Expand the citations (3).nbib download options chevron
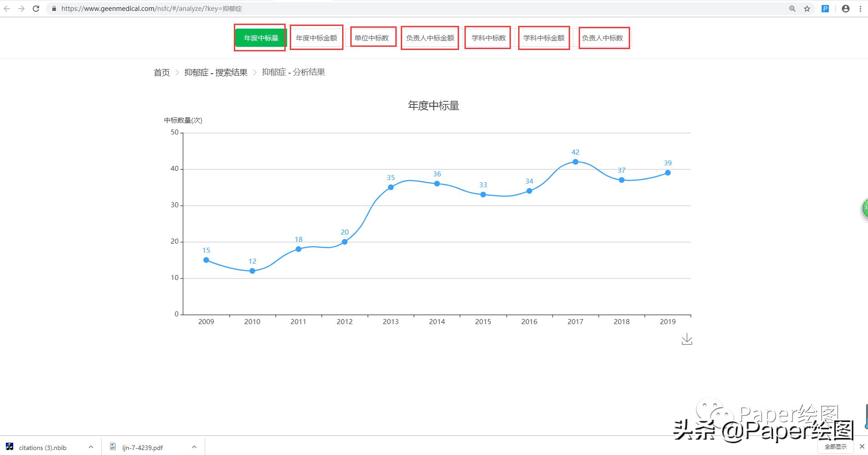868x455 pixels. click(91, 447)
